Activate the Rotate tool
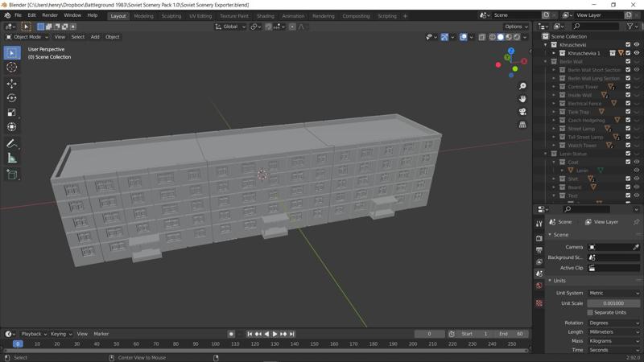The width and height of the screenshot is (644, 362). (11, 98)
